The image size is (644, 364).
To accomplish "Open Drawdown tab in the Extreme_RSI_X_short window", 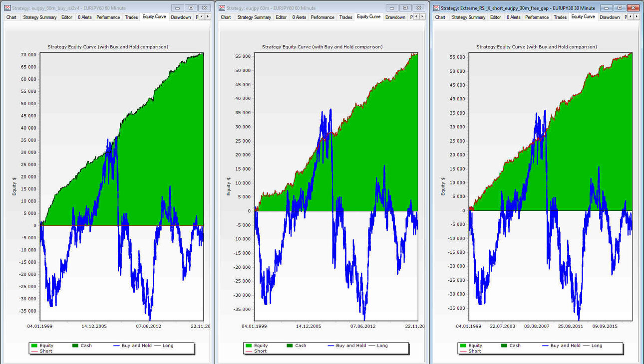I will point(610,17).
